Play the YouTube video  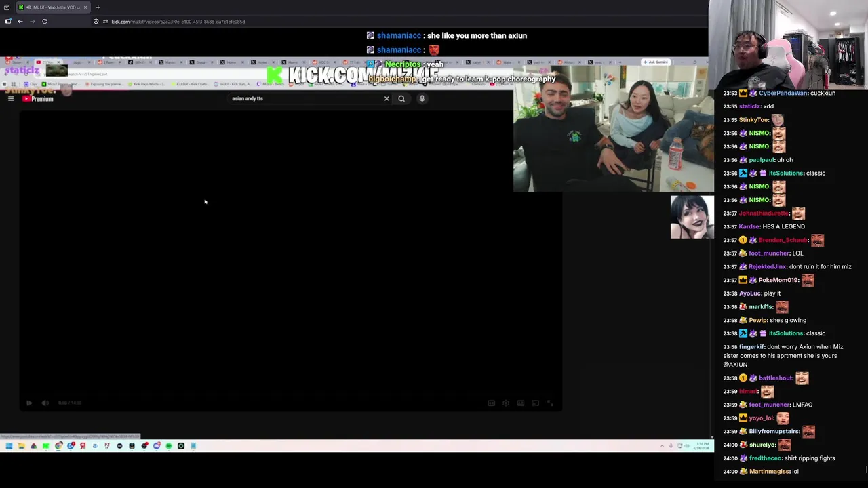click(29, 403)
